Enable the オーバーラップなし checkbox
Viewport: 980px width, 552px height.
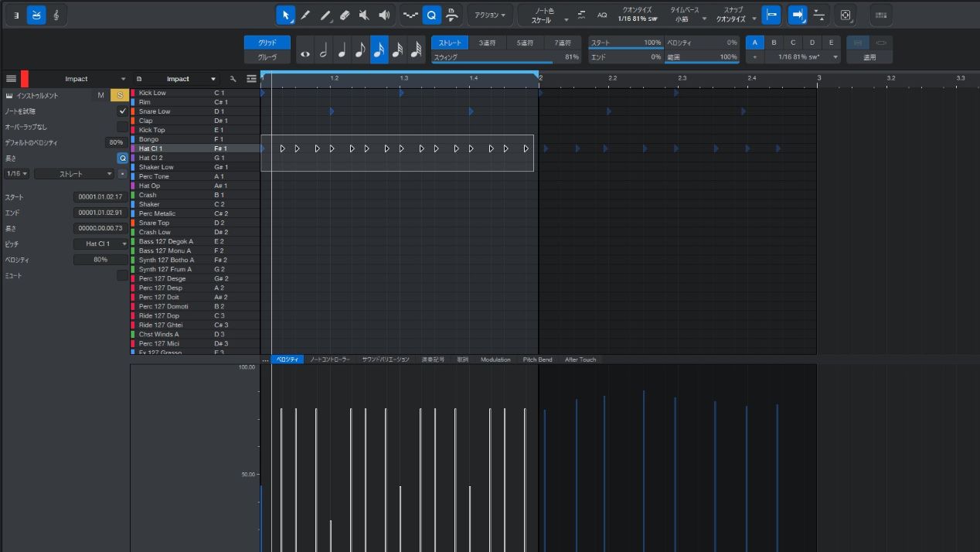(x=122, y=127)
